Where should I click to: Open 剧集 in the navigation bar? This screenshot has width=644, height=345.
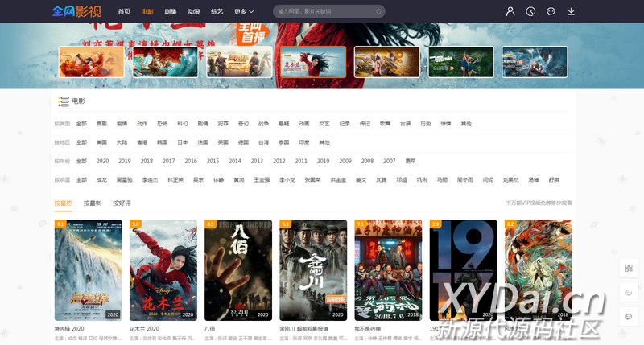(x=171, y=11)
